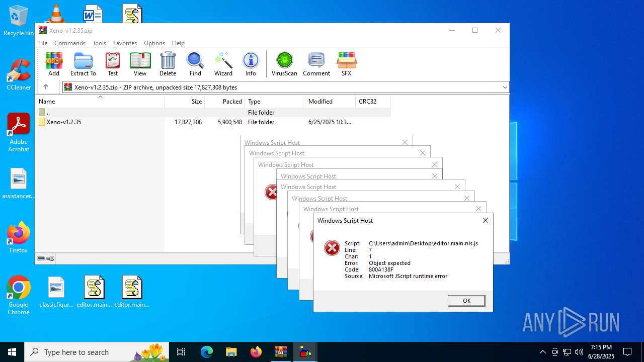Click the Extract To toolbar icon
The image size is (644, 362).
(83, 64)
